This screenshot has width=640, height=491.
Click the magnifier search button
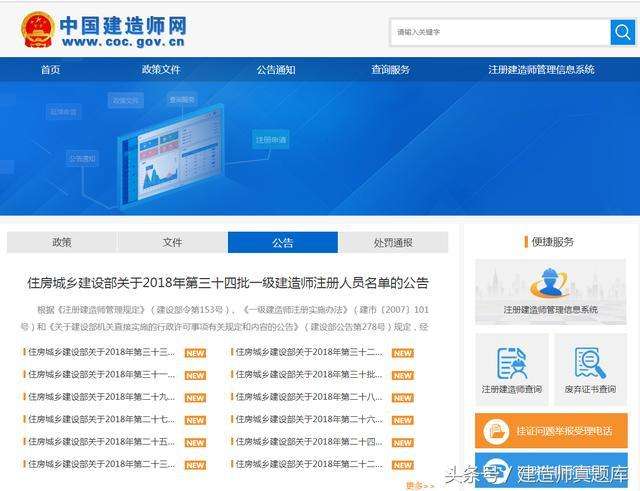[621, 32]
